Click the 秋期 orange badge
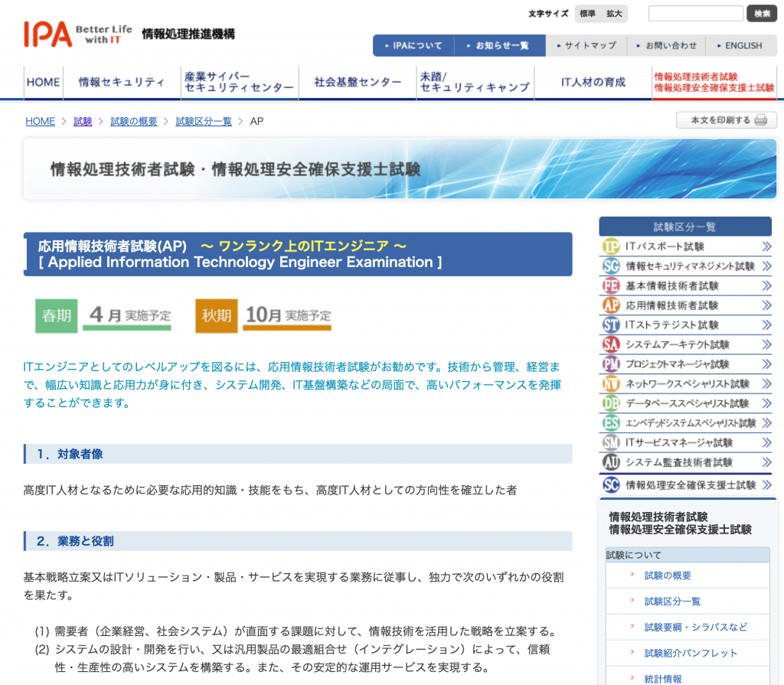 pyautogui.click(x=217, y=315)
